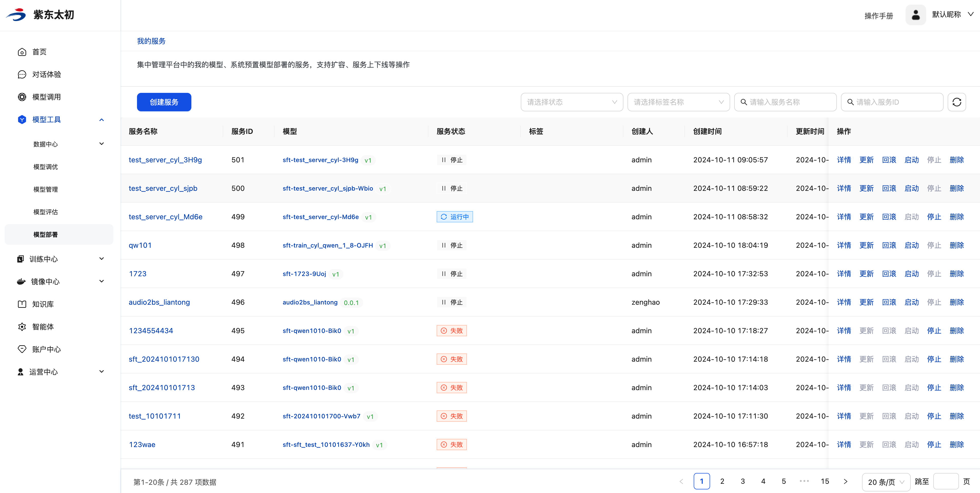Click the 模型工具 blue cube icon

click(22, 120)
